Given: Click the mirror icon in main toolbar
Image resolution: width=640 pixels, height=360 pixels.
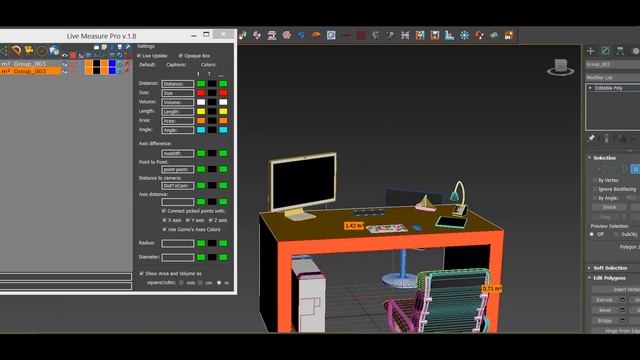Looking at the screenshot, I should pos(405,36).
